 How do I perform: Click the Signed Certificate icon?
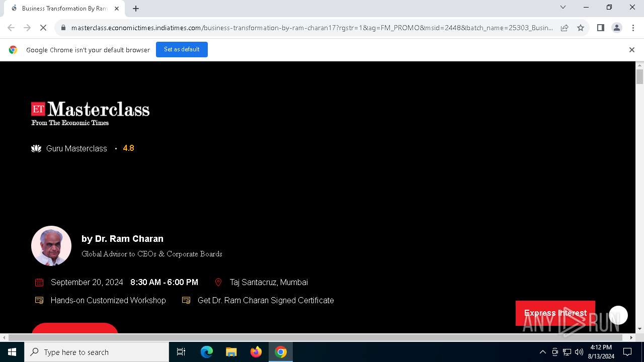pyautogui.click(x=186, y=300)
